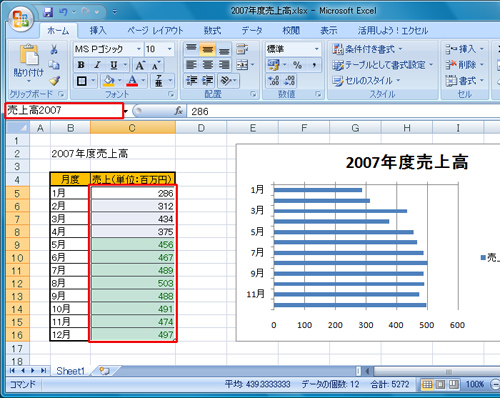Open fill color dropdown arrow

pos(119,80)
